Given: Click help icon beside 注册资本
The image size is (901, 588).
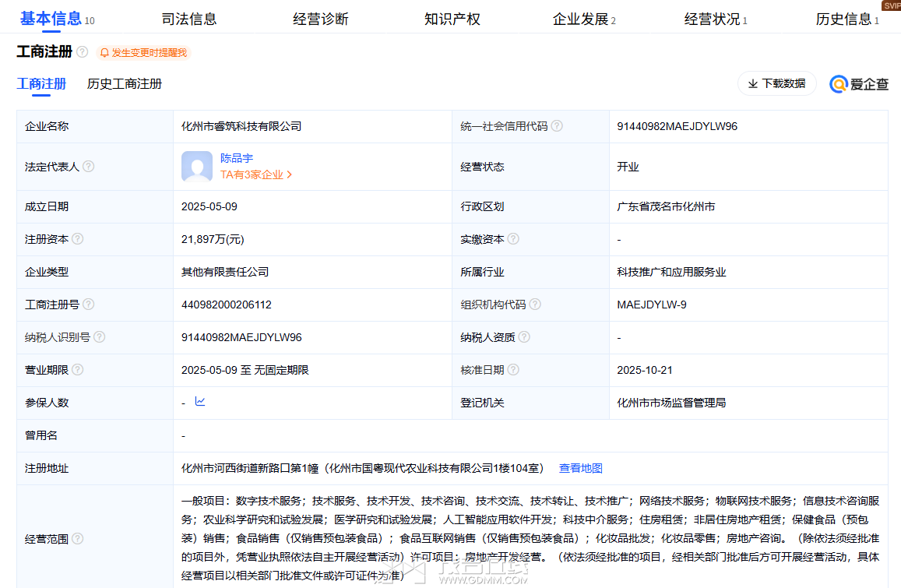Looking at the screenshot, I should pyautogui.click(x=78, y=239).
